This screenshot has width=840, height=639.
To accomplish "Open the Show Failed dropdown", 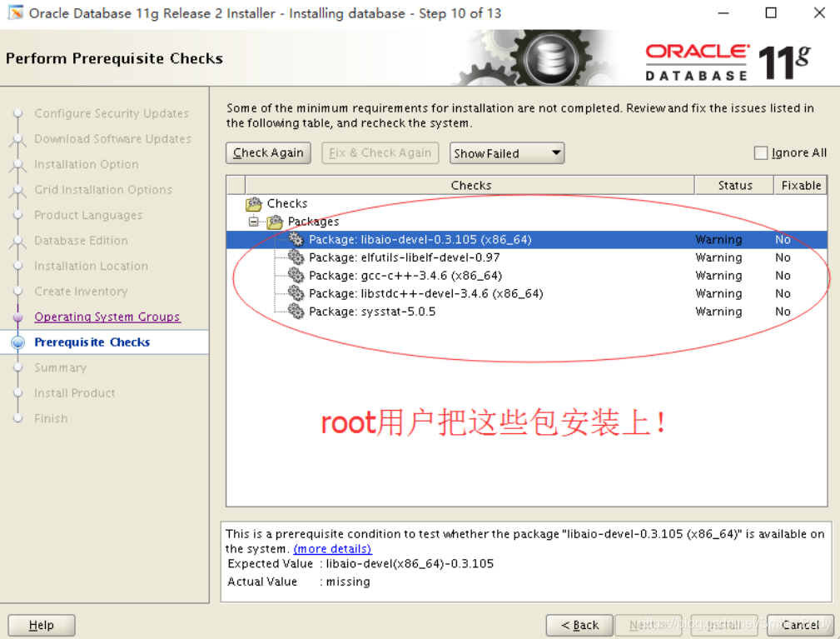I will [x=507, y=153].
